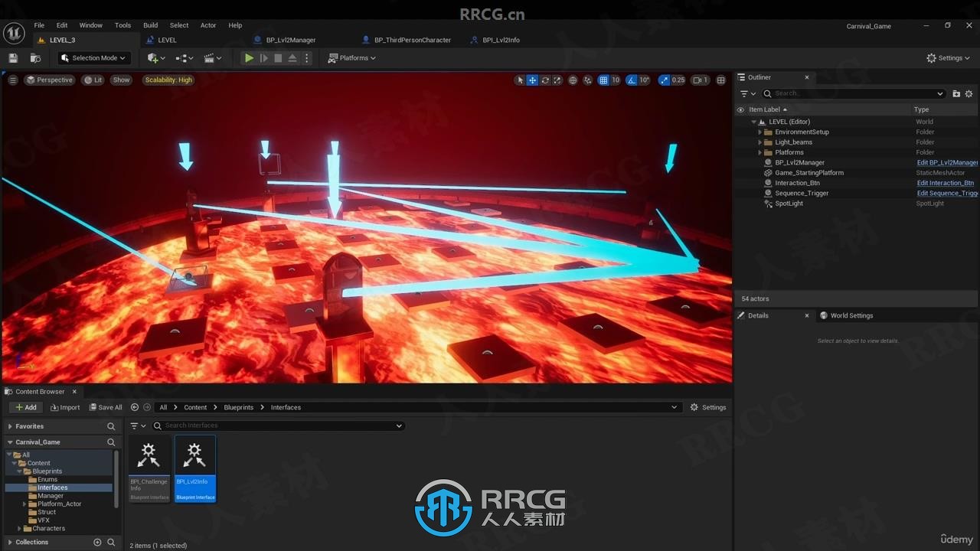Expand the Light_beams folder in Outliner
This screenshot has width=980, height=551.
(x=760, y=142)
